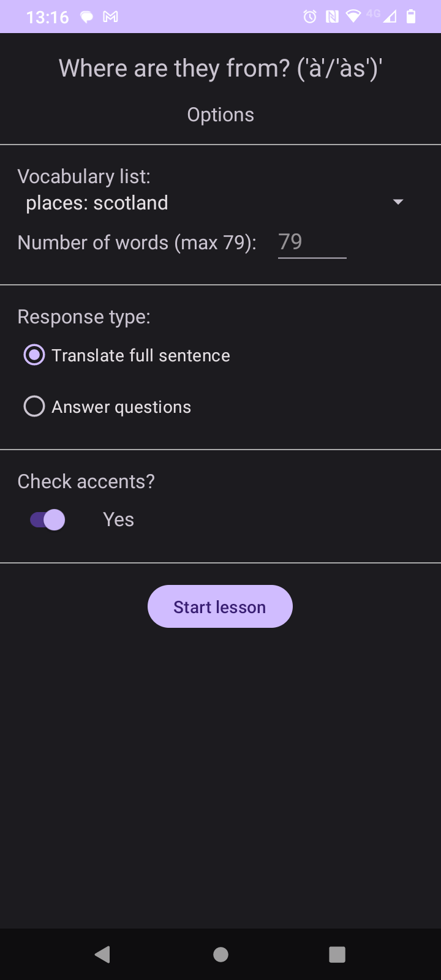Turn off the Check accents switch

48,520
